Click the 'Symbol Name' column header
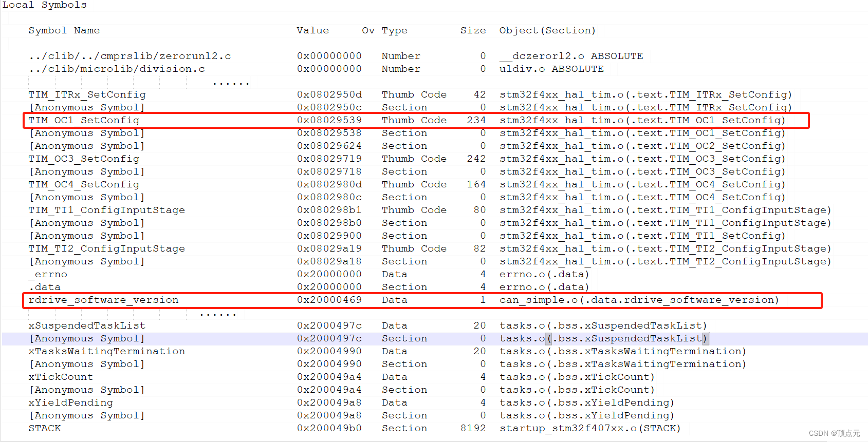 coord(64,31)
